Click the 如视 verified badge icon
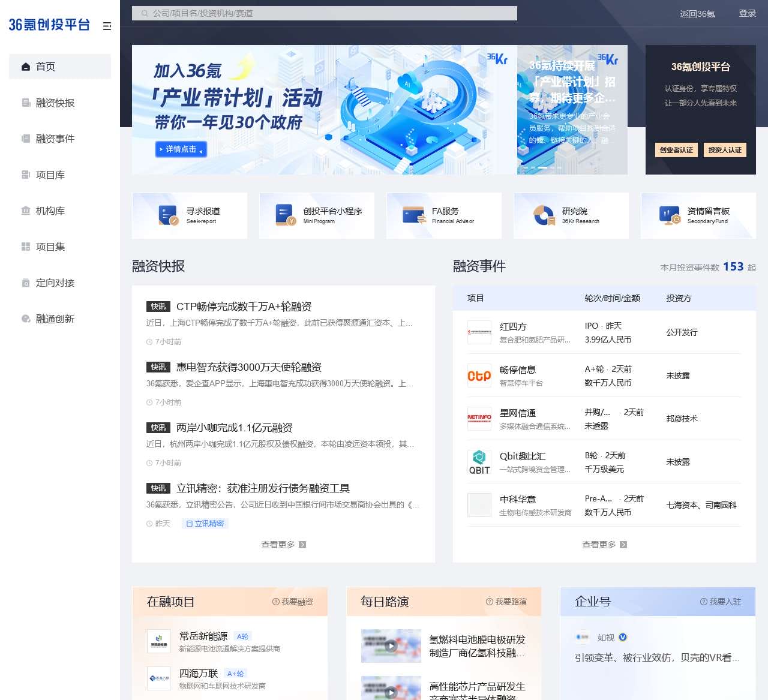 [623, 637]
